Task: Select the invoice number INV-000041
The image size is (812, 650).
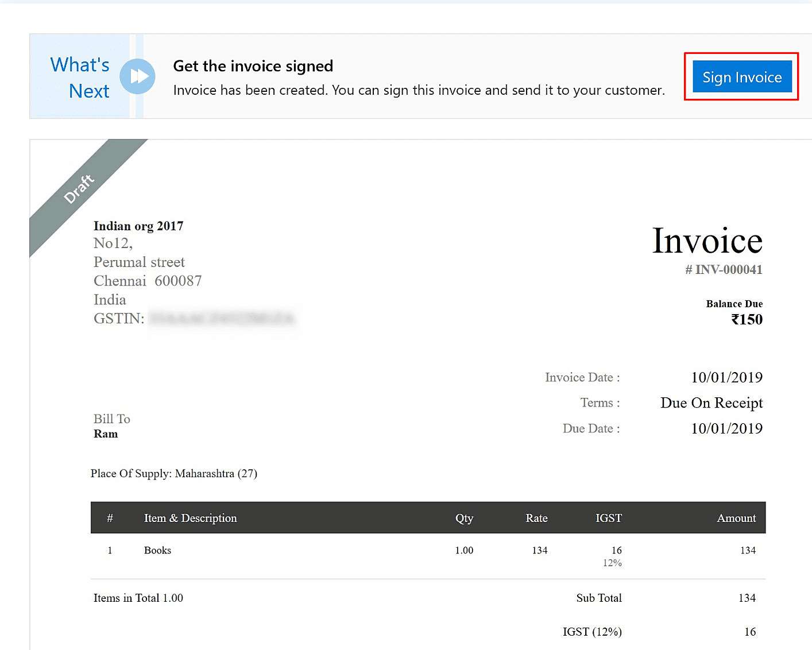Action: 724,269
